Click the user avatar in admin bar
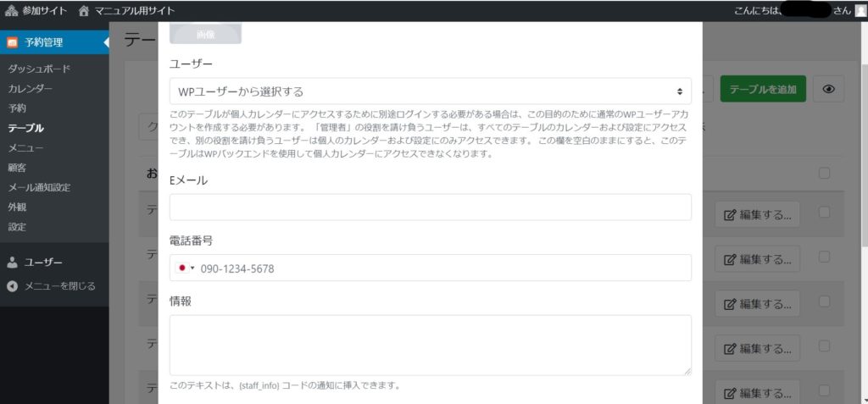 [860, 11]
